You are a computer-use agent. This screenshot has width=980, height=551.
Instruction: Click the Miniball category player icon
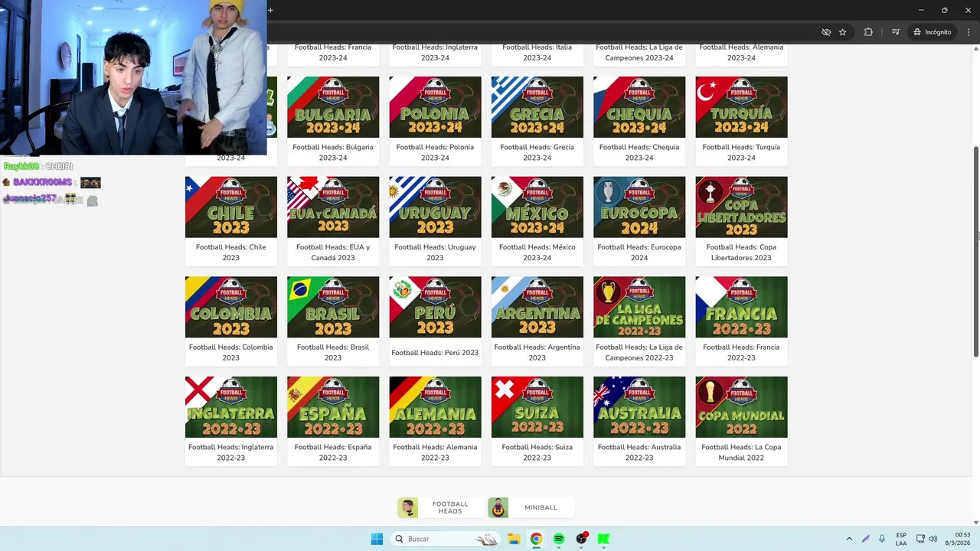[498, 507]
